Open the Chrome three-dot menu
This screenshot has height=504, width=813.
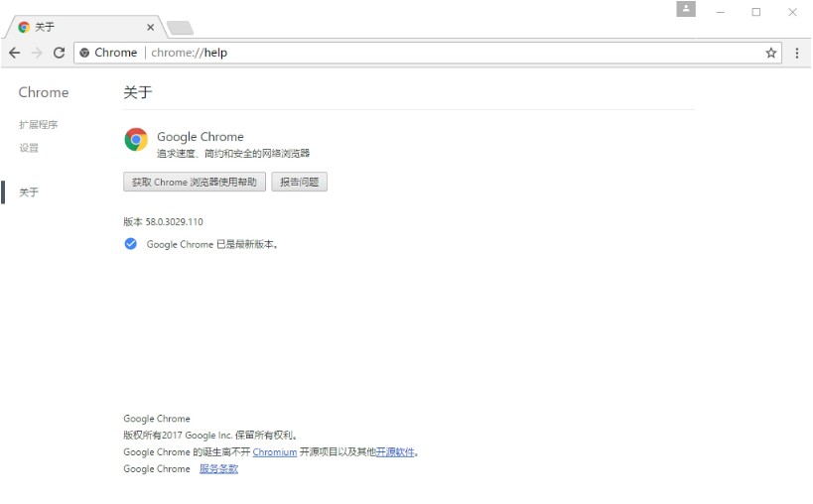797,53
